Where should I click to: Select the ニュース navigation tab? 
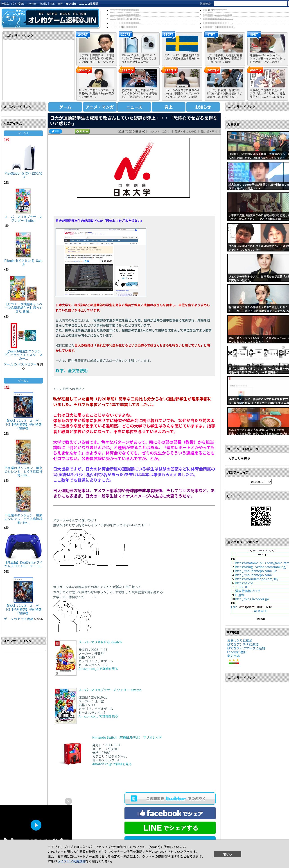(134, 107)
